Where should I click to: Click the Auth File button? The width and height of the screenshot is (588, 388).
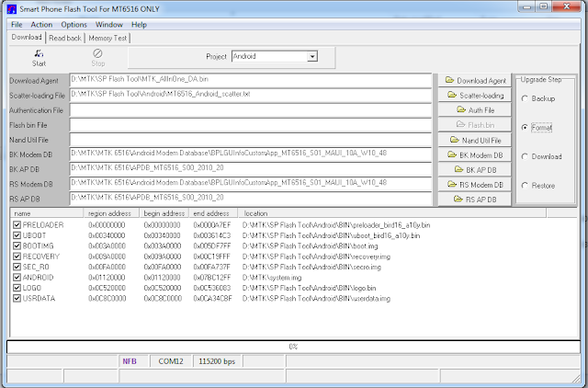tap(475, 110)
